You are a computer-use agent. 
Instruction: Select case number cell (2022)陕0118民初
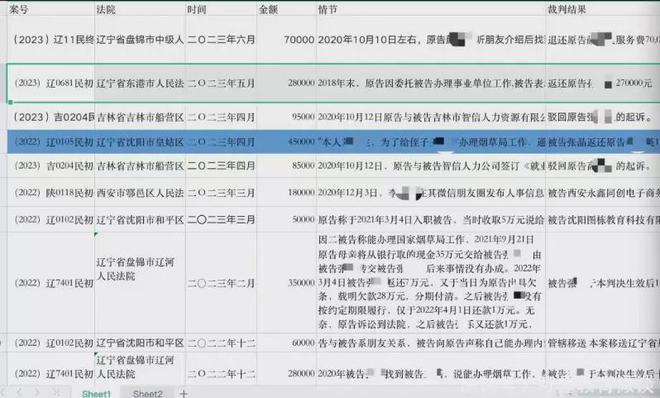tap(51, 193)
